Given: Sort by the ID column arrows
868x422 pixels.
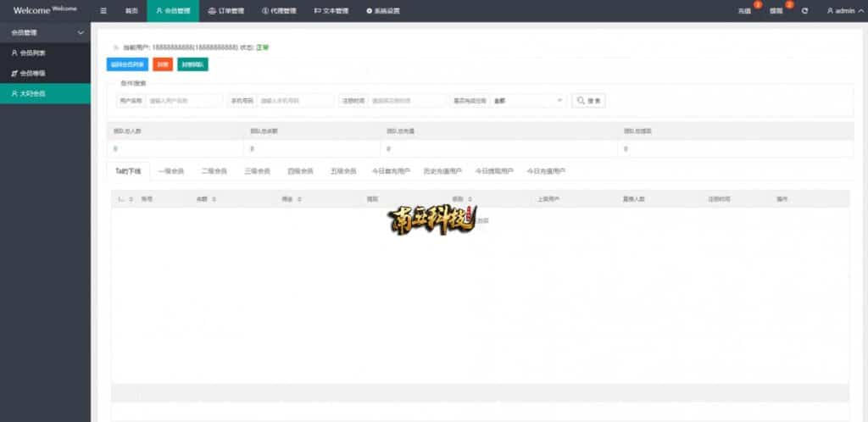Looking at the screenshot, I should click(x=131, y=199).
